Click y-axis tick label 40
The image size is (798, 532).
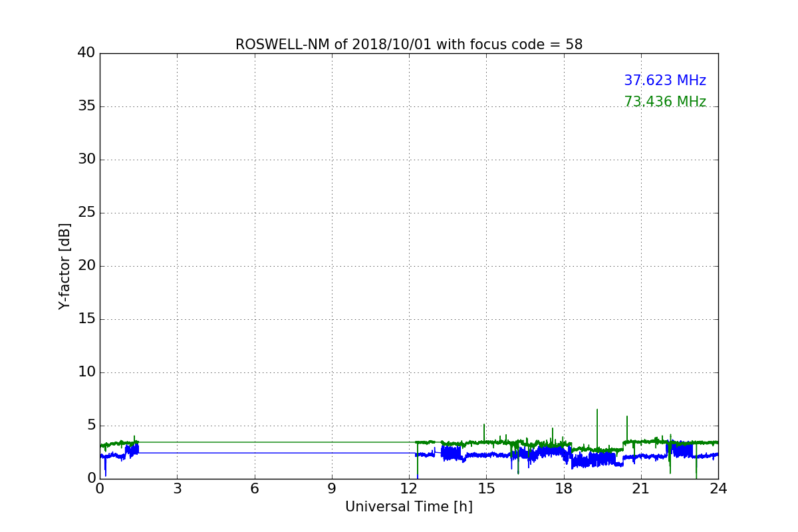[x=86, y=53]
